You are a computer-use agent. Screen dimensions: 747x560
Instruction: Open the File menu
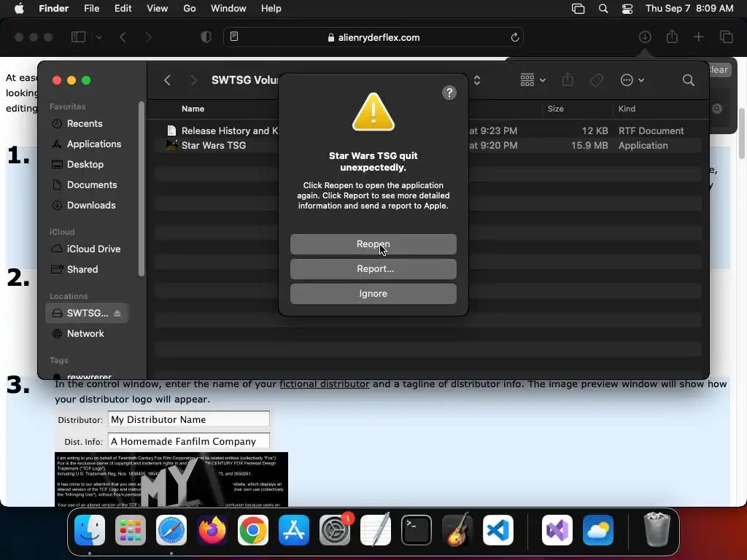(91, 9)
